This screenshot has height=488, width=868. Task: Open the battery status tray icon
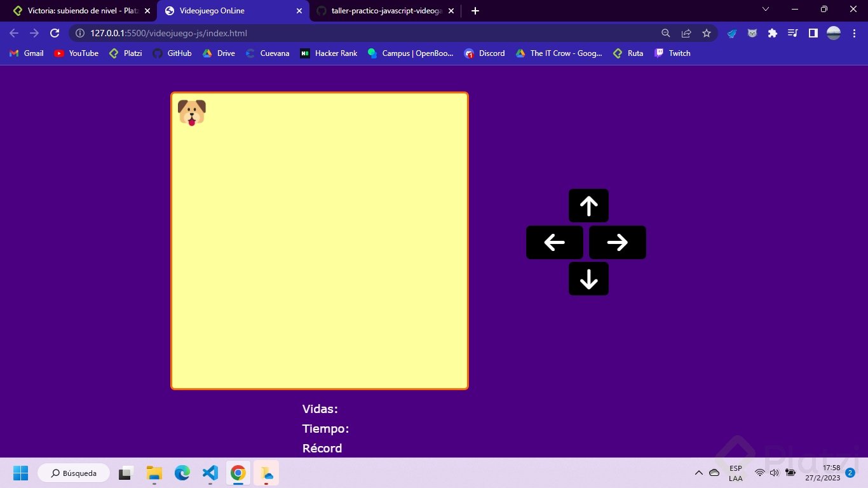(790, 473)
